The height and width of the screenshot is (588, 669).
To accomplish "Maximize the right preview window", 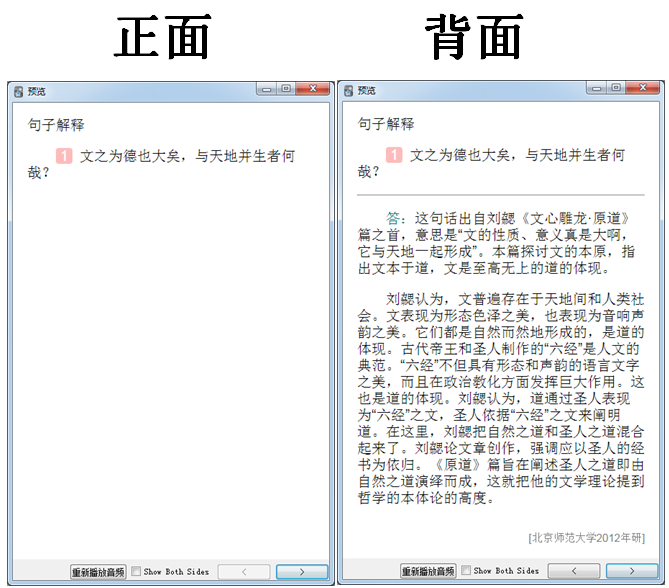I will [616, 87].
